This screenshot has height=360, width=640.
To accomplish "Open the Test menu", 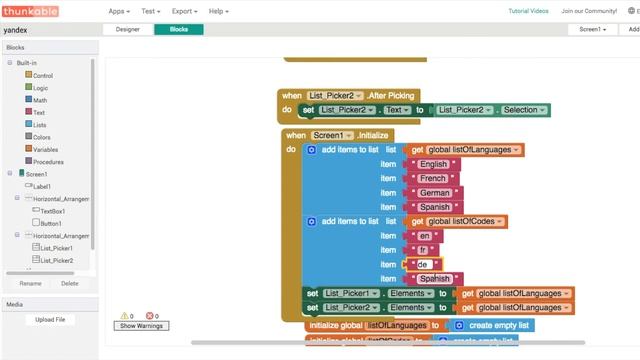I will click(x=151, y=11).
